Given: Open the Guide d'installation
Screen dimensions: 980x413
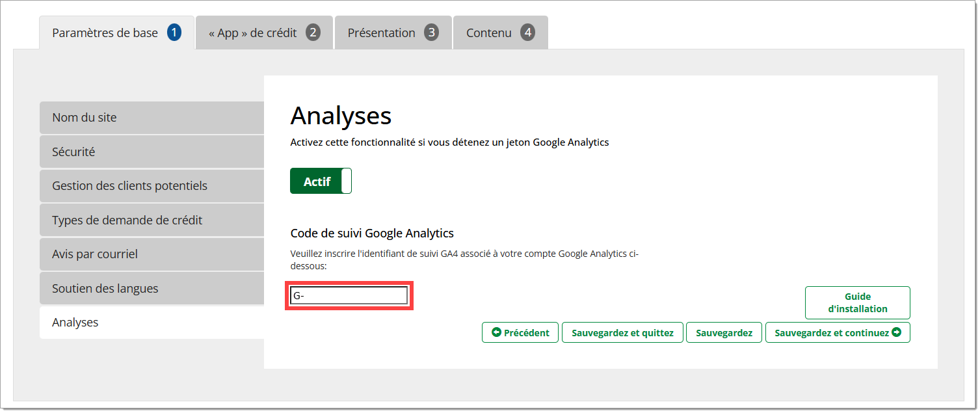Looking at the screenshot, I should [x=857, y=302].
